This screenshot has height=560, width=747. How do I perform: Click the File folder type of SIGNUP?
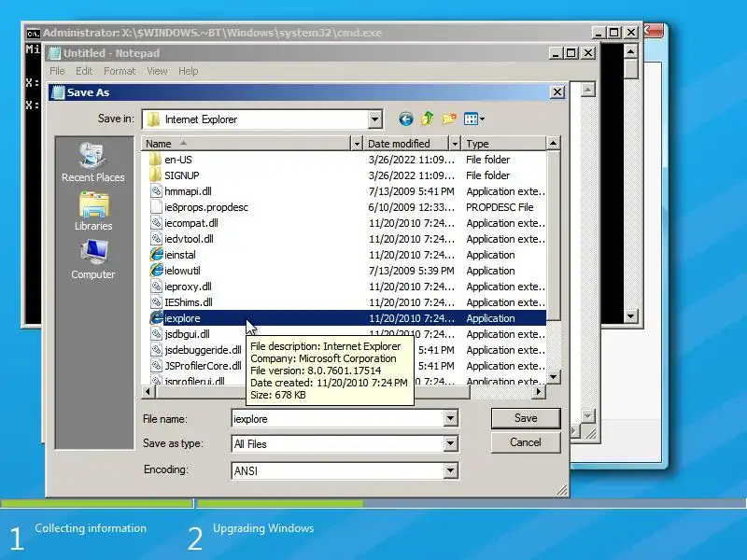[487, 175]
